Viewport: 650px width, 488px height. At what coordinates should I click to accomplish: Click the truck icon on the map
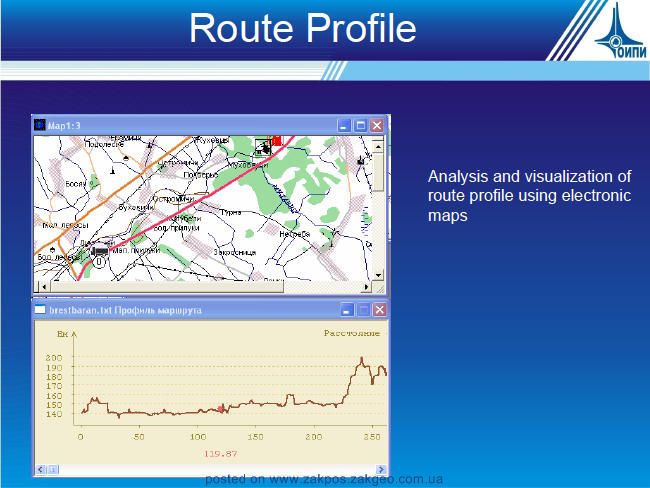tap(99, 251)
